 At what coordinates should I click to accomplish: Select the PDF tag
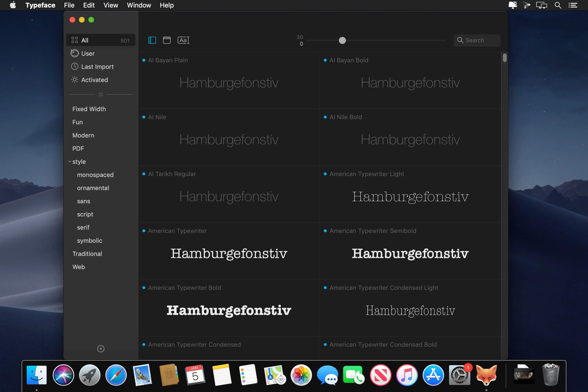click(78, 149)
